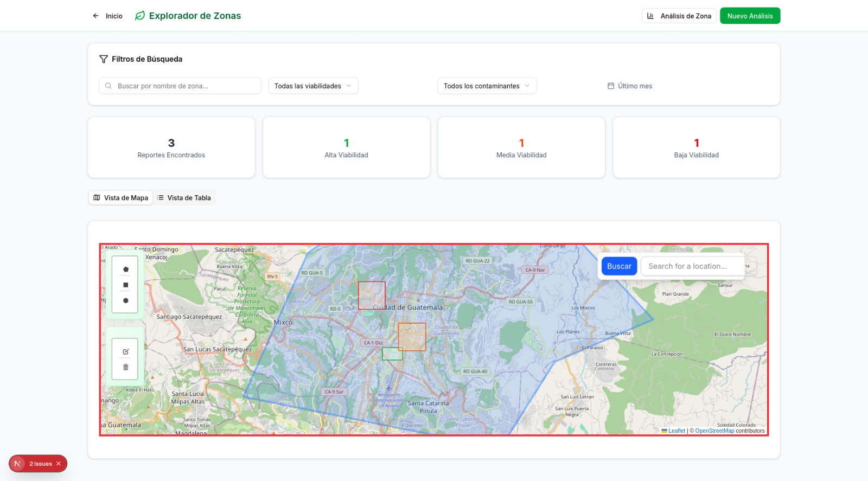Click the Santa Catarina Pinula map label
Viewport: 868px width, 481px height.
[x=429, y=407]
